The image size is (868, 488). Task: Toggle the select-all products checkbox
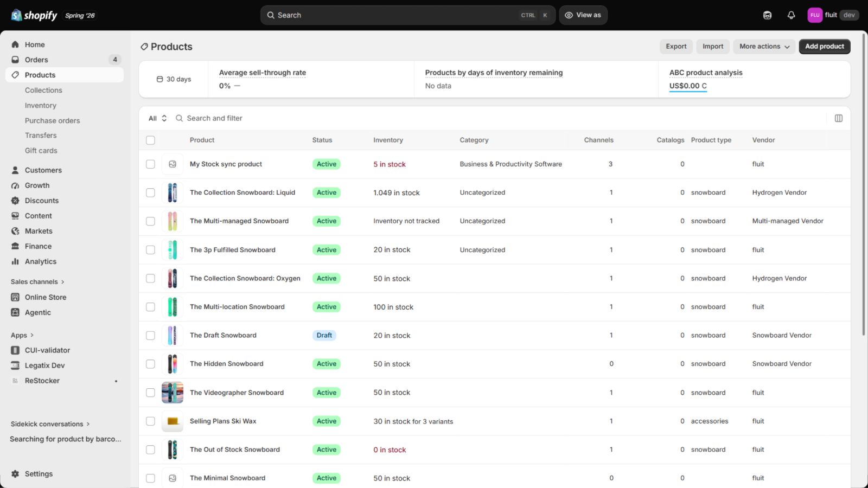pyautogui.click(x=150, y=140)
